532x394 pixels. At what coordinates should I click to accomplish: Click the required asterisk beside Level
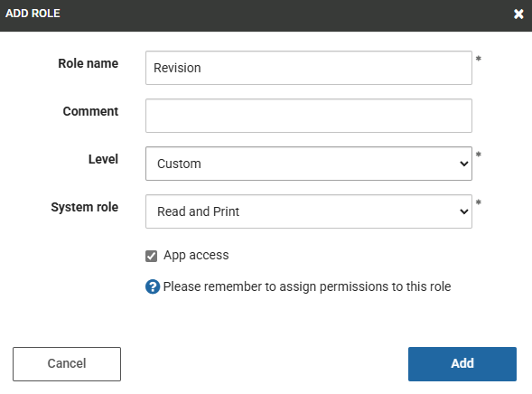coord(479,155)
